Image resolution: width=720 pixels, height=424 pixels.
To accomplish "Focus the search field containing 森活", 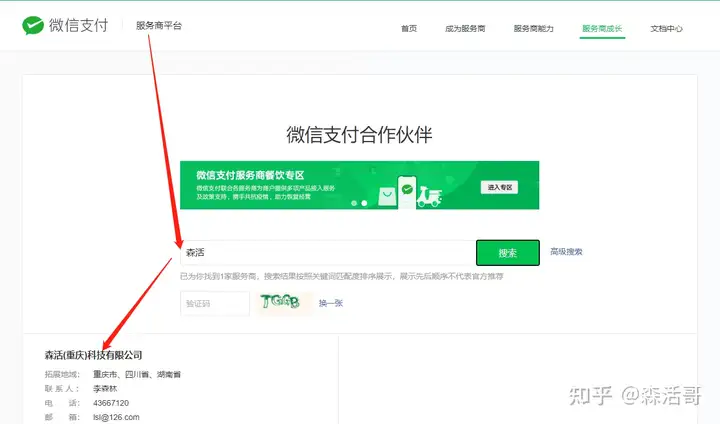I will click(328, 253).
